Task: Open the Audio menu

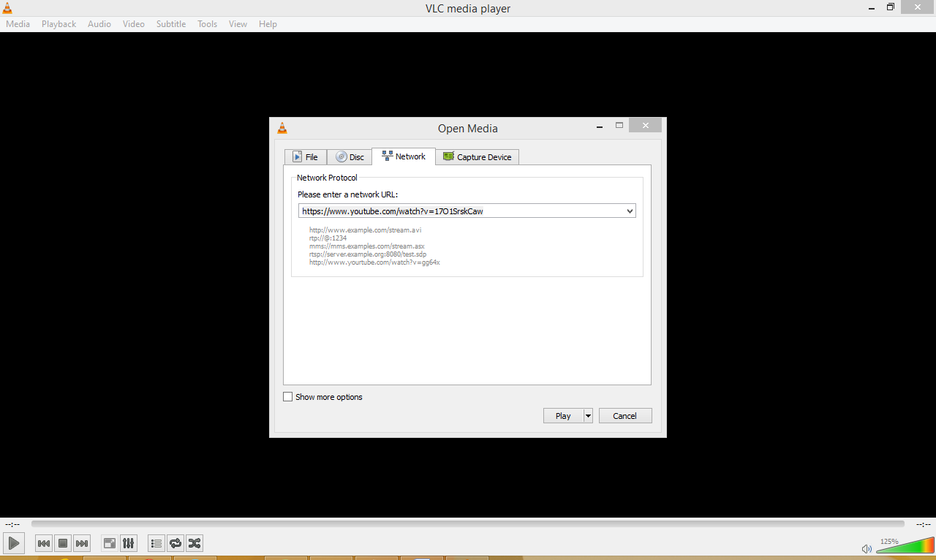Action: (x=99, y=24)
